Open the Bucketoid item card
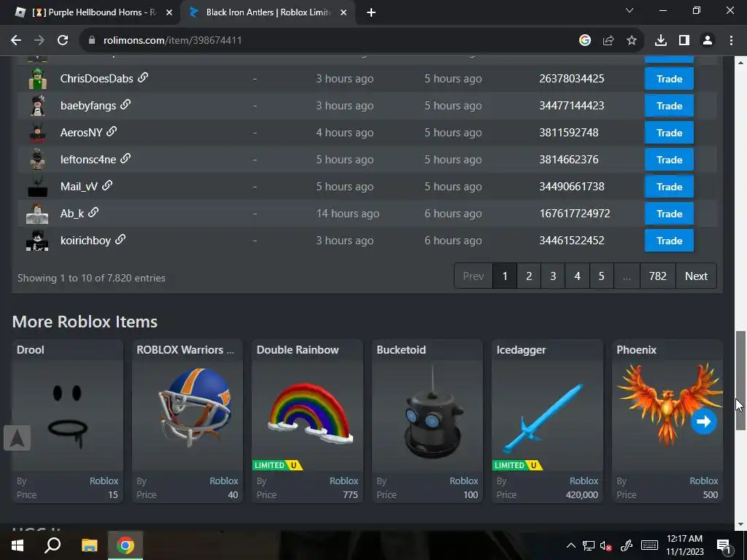The image size is (747, 560). (427, 421)
